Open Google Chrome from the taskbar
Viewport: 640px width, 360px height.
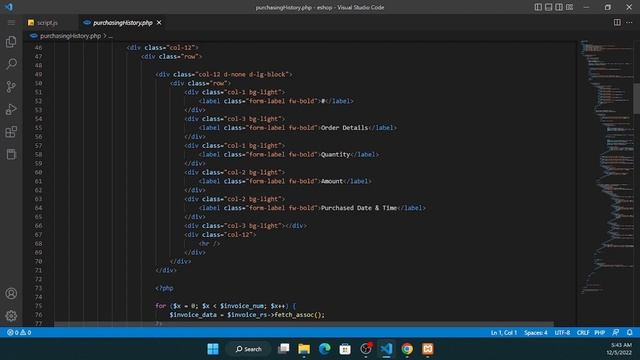click(x=407, y=349)
